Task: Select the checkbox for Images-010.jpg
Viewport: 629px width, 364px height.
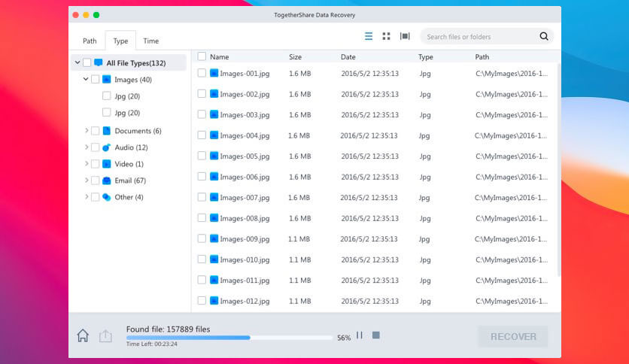Action: pyautogui.click(x=202, y=259)
